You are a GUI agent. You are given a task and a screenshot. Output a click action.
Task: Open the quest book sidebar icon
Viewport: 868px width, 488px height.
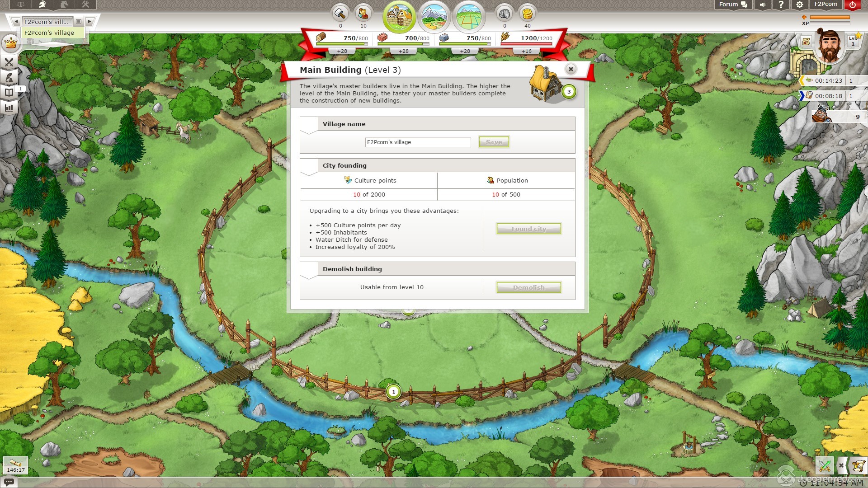(9, 93)
